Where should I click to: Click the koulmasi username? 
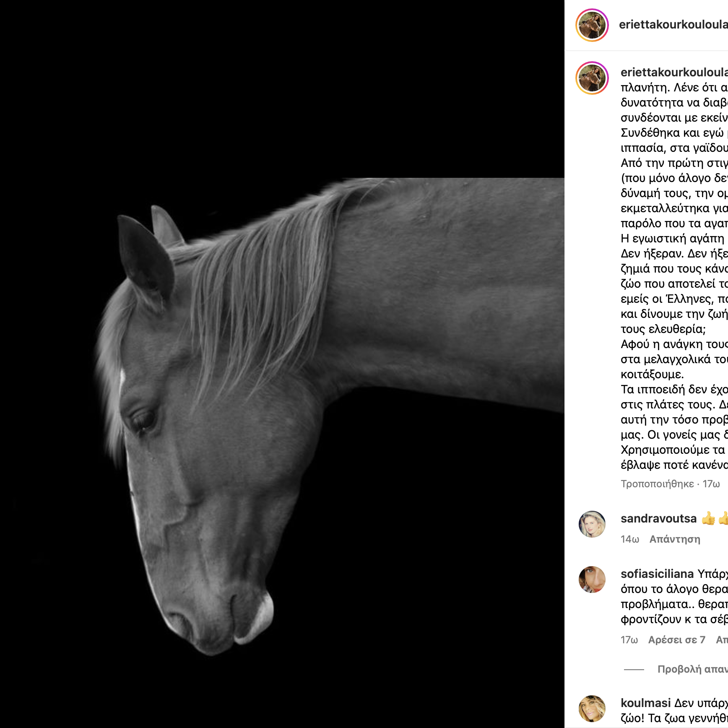click(646, 703)
